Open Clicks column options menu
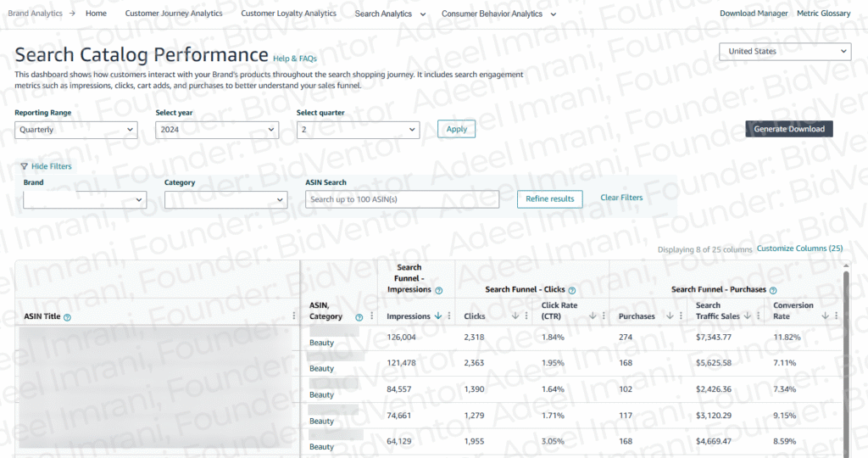The image size is (868, 458). tap(526, 316)
